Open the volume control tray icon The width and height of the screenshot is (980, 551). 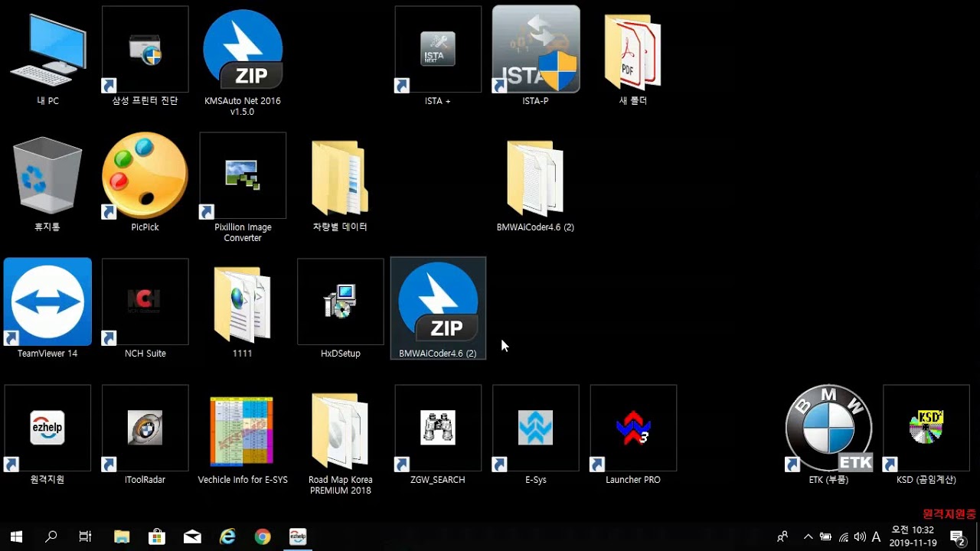[860, 536]
